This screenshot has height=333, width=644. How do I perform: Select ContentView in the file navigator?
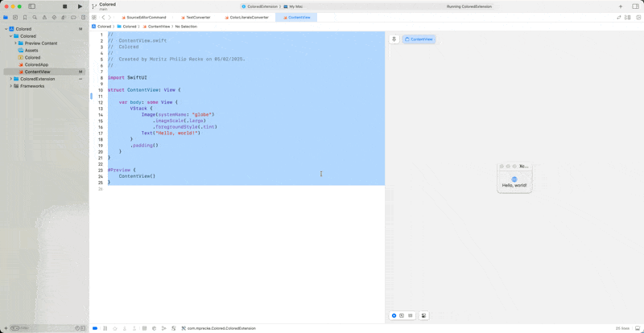(x=44, y=72)
